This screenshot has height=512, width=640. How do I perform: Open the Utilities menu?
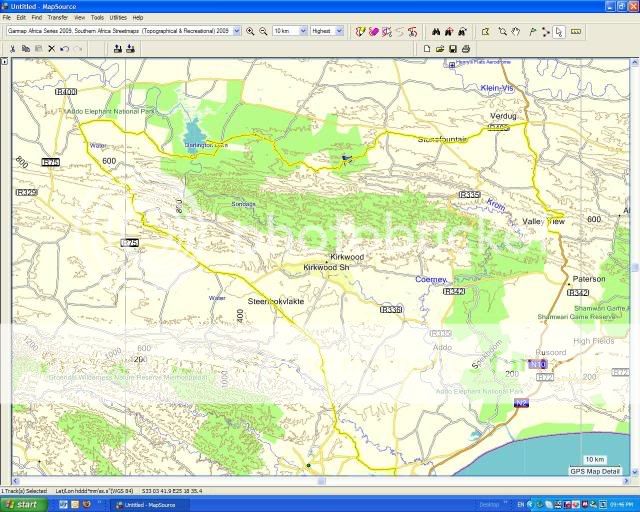118,18
